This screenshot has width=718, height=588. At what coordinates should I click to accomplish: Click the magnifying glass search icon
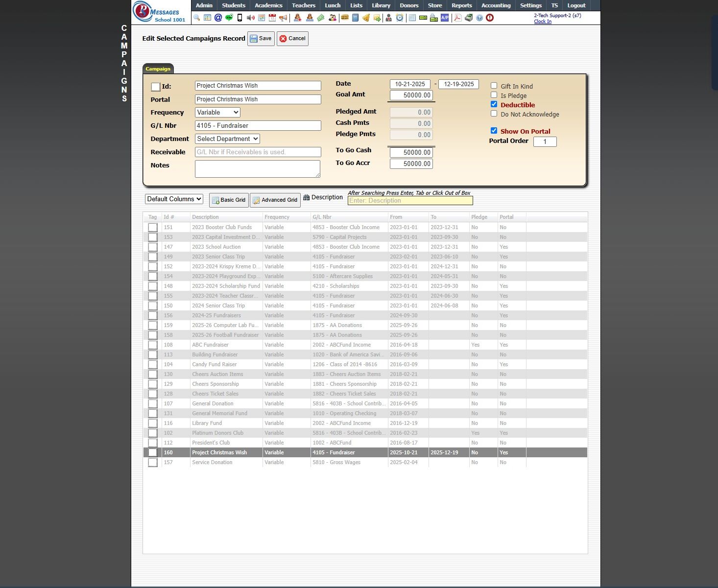click(196, 18)
